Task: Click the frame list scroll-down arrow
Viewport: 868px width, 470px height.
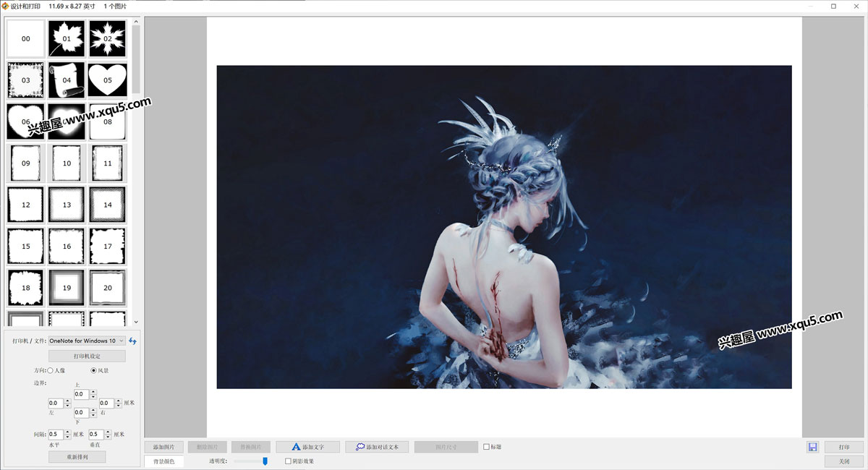Action: tap(136, 322)
